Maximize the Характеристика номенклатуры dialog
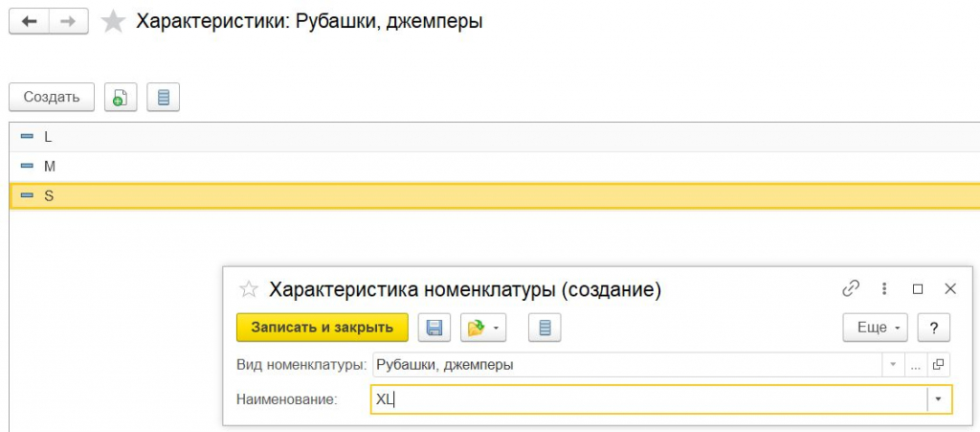980x432 pixels. (x=918, y=289)
